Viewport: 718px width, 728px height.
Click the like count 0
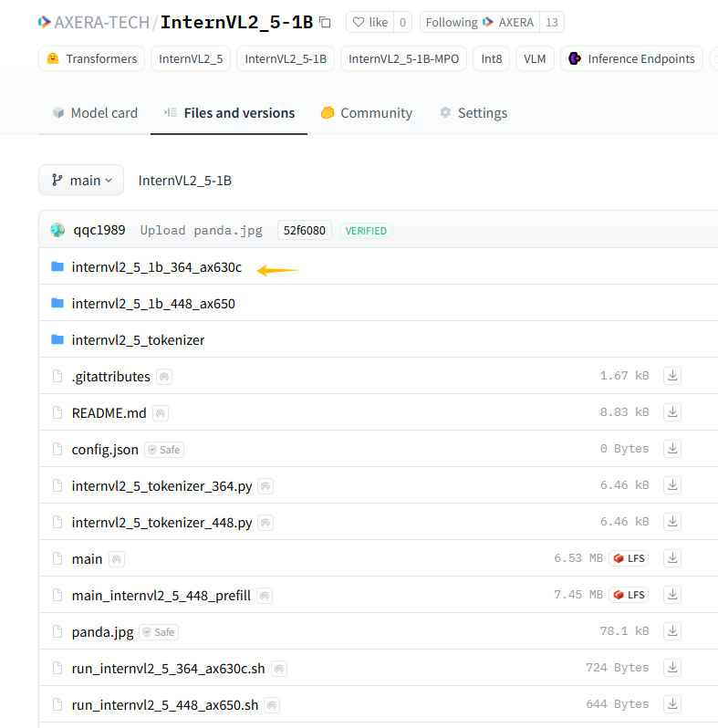[402, 22]
